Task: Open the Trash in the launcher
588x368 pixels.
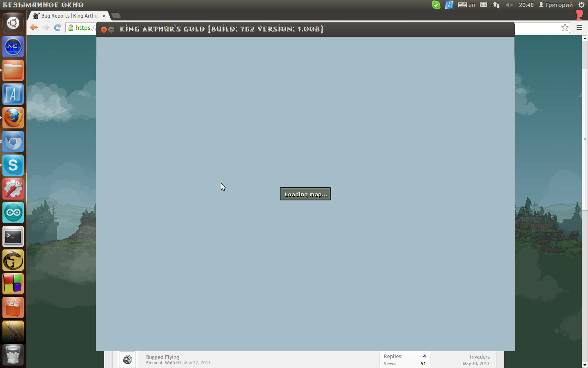Action: pos(13,355)
